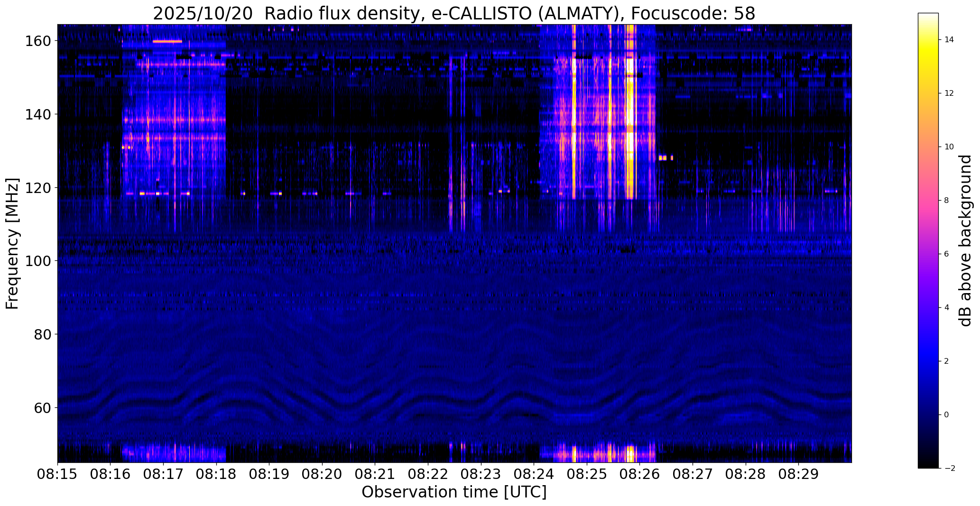
Task: Click the yellow burst stripe just before 08:25
Action: [x=574, y=111]
